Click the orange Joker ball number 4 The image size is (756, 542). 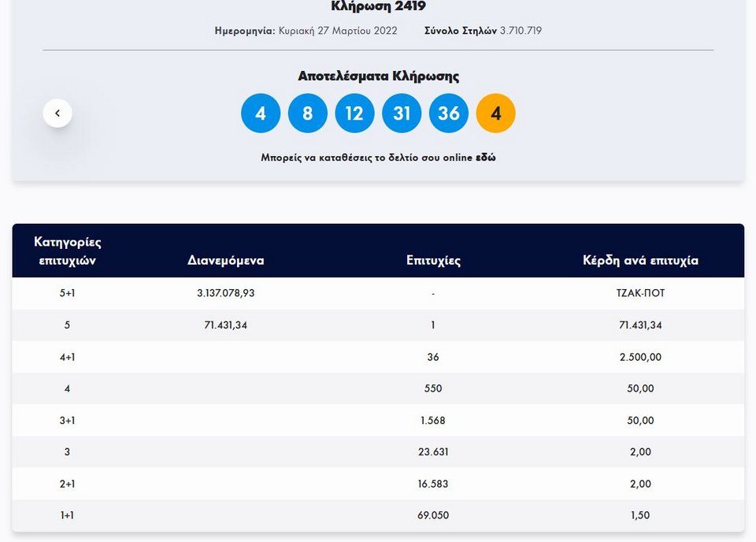pos(495,113)
